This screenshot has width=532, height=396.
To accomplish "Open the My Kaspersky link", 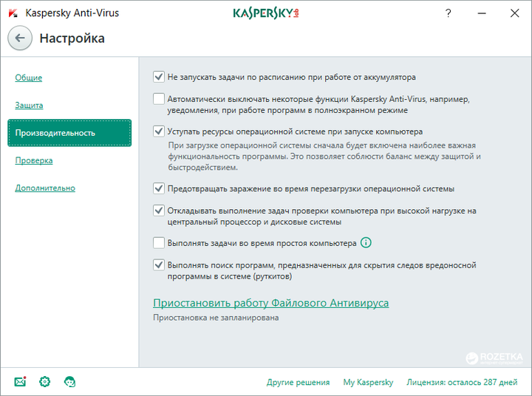I will [368, 382].
